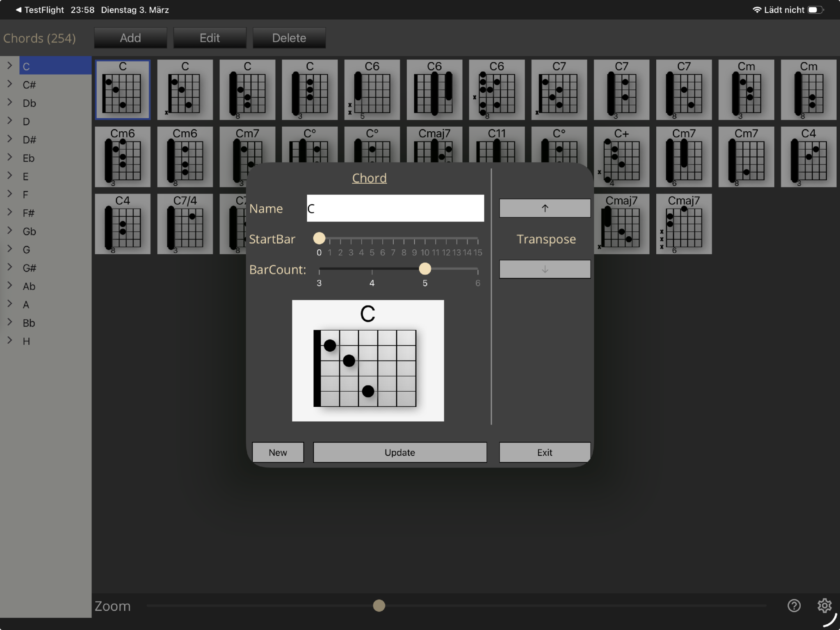The width and height of the screenshot is (840, 630).
Task: Select F# in the chord list
Action: (x=29, y=213)
